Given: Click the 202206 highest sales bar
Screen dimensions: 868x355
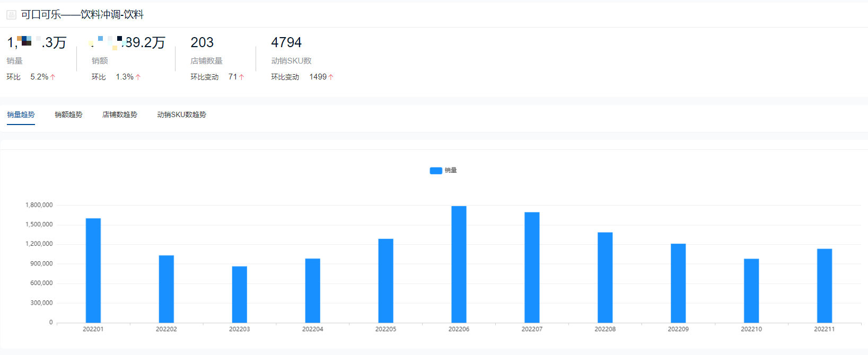Looking at the screenshot, I should tap(459, 264).
